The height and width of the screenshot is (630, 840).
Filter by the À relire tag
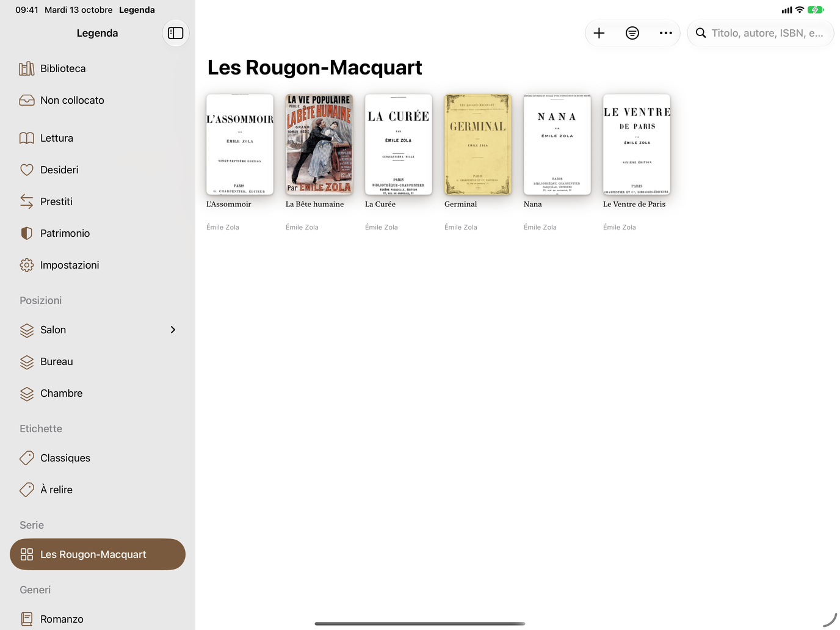pyautogui.click(x=98, y=490)
